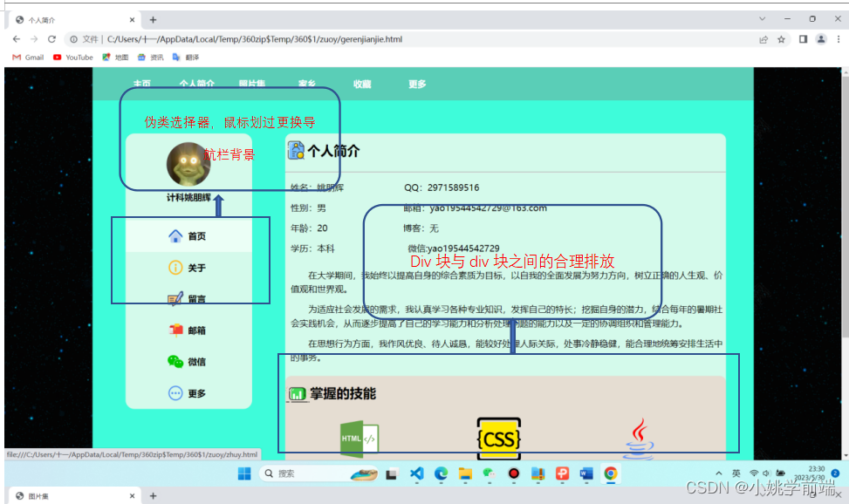The width and height of the screenshot is (849, 504).
Task: Open Chrome's three-dot menu
Action: (839, 39)
